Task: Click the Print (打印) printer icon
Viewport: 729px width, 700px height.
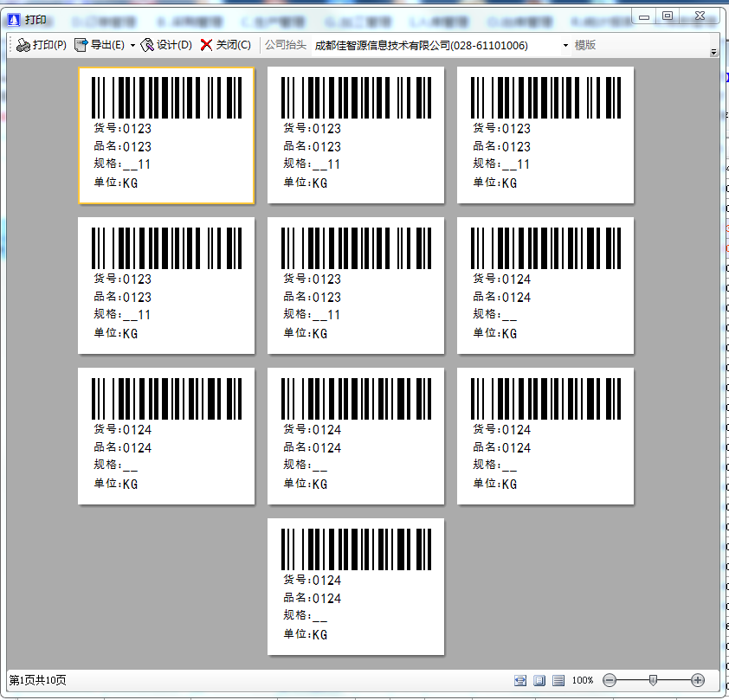Action: [23, 45]
